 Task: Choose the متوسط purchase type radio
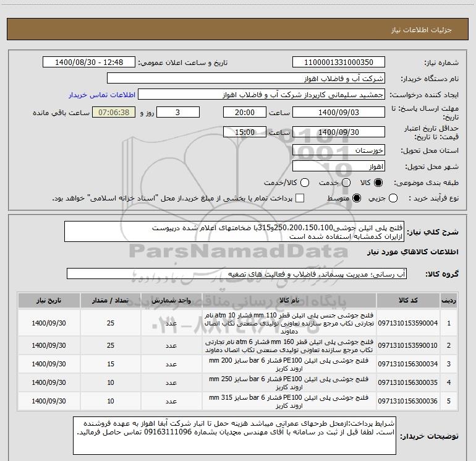[x=357, y=198]
